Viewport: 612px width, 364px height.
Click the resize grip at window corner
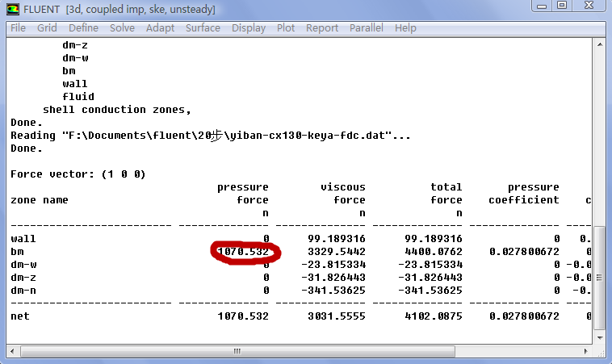pos(601,352)
